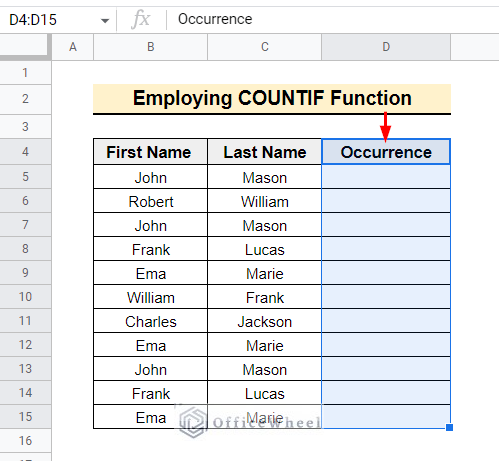
Task: Click Ema in row 15
Action: tap(150, 417)
